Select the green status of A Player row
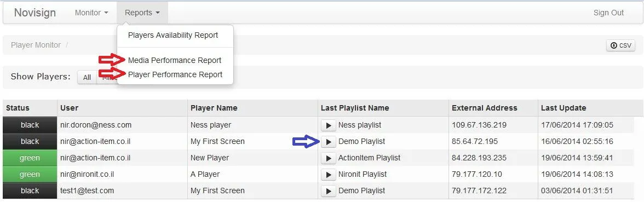Screen dimensions: 644x202 [x=30, y=175]
